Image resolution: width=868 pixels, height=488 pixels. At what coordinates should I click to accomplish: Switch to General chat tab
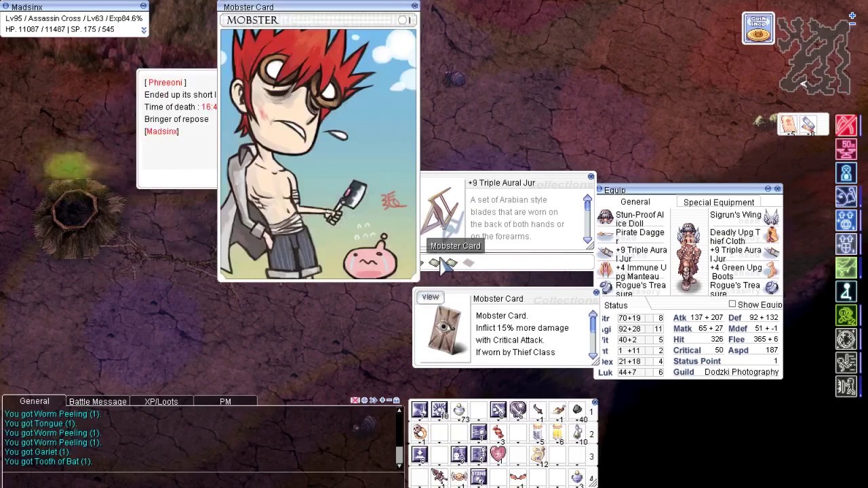point(35,401)
